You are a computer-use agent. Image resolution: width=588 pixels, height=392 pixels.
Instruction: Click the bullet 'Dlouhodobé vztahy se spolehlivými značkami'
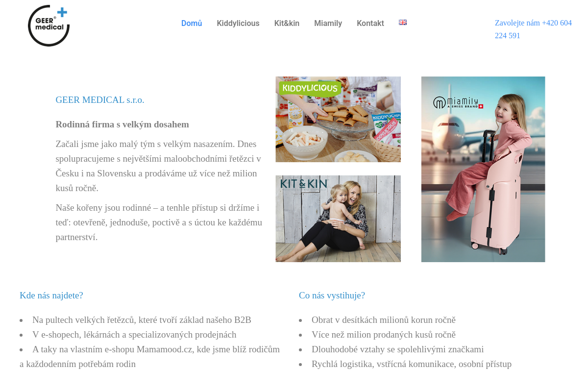(397, 349)
